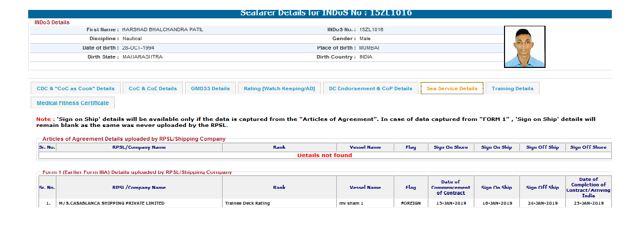644x228 pixels.
Task: Click the vessel name mv sham 1
Action: tap(352, 203)
